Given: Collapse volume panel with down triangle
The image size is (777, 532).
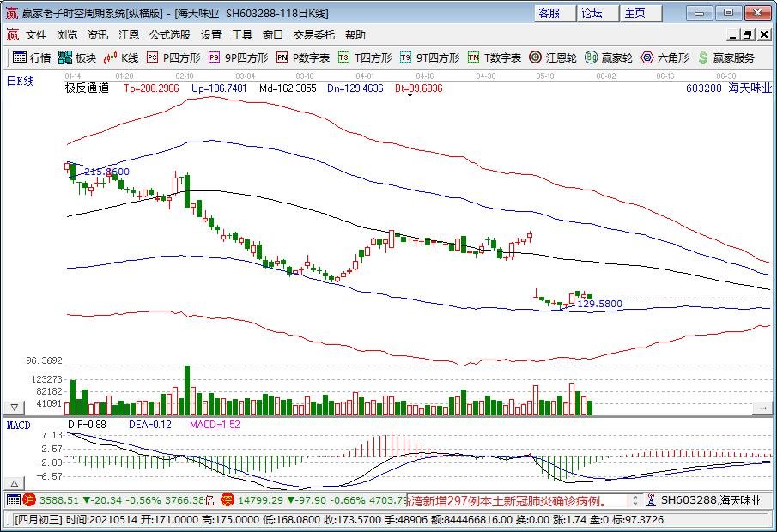Looking at the screenshot, I should 15,408.
